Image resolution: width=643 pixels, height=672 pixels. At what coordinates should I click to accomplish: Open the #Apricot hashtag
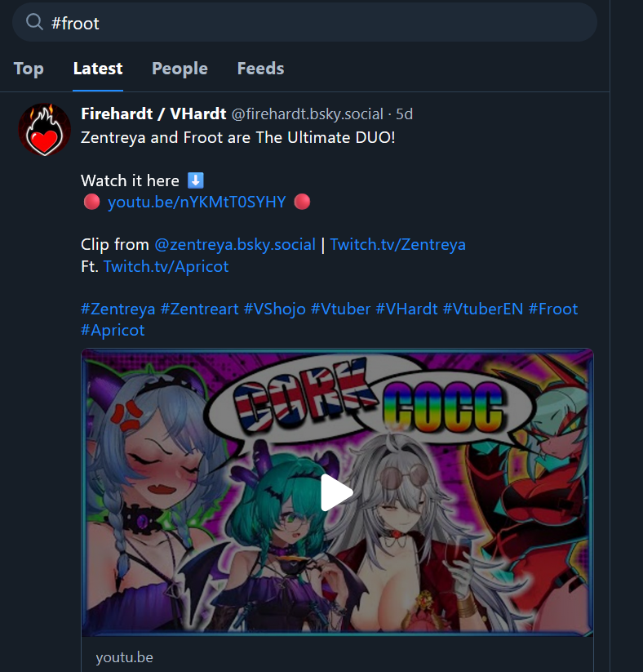[113, 331]
